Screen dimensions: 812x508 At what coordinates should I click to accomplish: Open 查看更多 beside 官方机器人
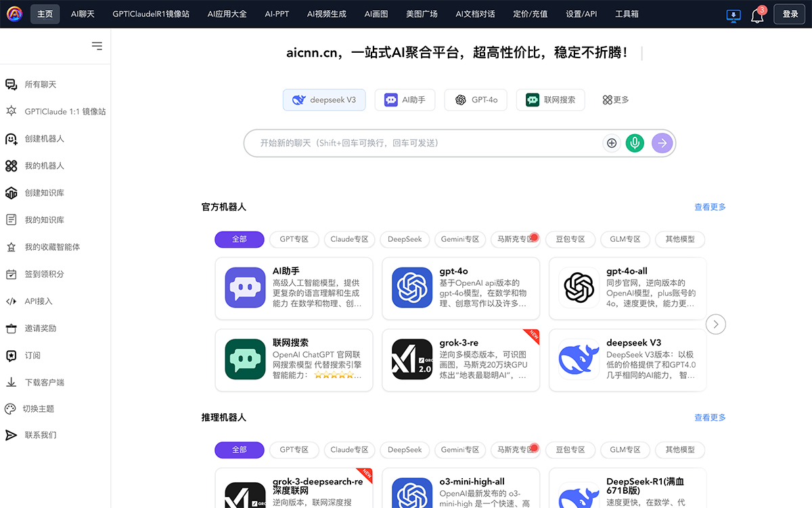(x=710, y=207)
